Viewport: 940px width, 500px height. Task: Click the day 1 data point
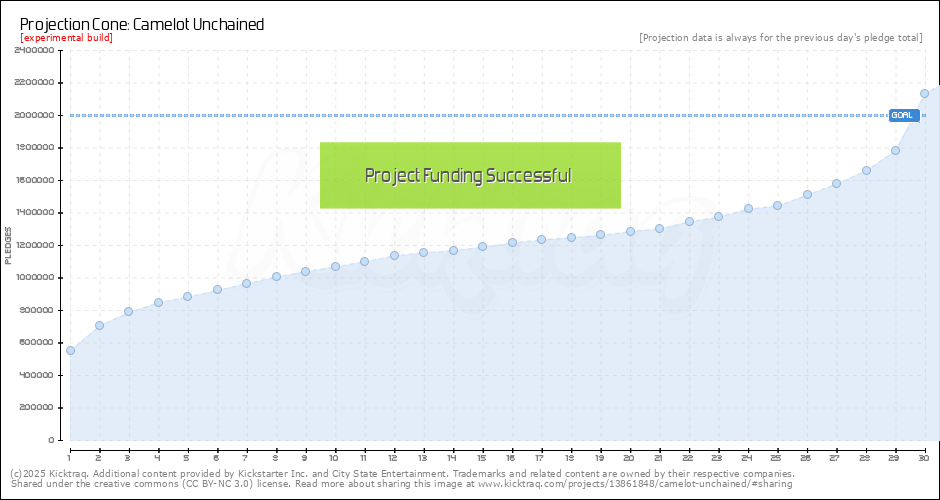tap(70, 350)
